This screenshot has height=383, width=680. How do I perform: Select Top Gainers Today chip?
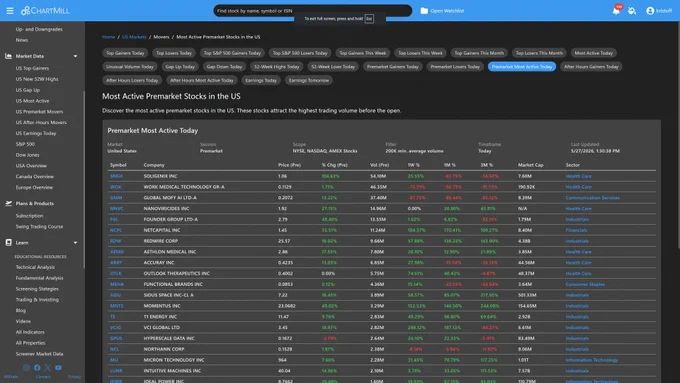coord(125,53)
